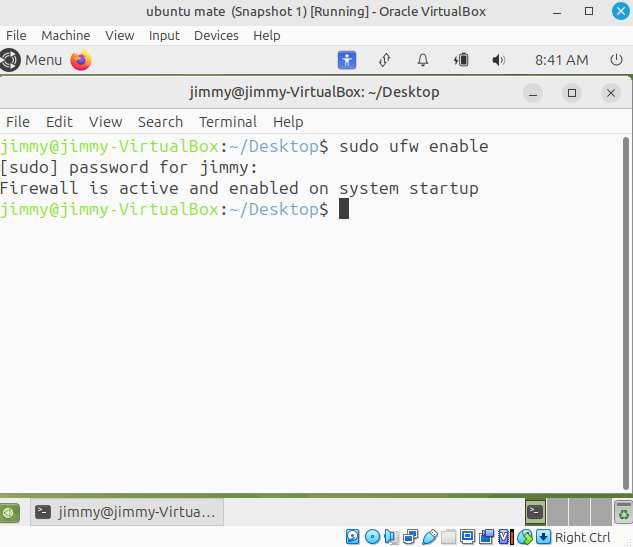Launch Firefox from the top panel
This screenshot has width=633, height=547.
[81, 60]
